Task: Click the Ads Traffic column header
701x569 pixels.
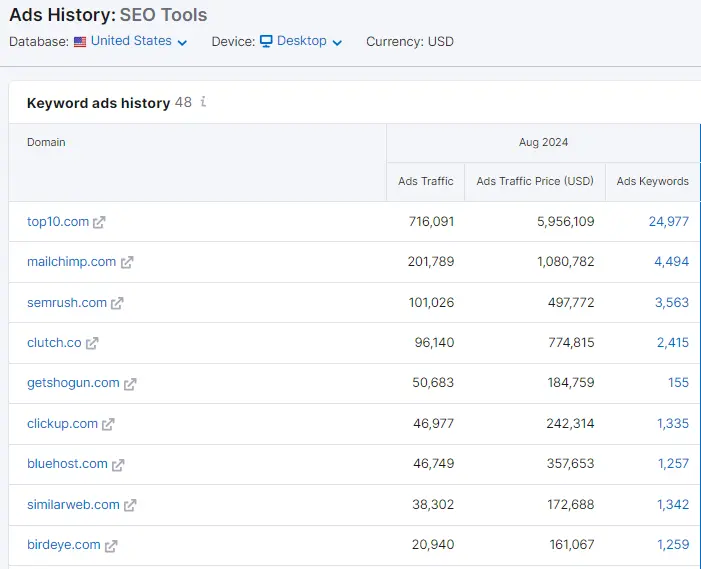Action: [x=425, y=181]
